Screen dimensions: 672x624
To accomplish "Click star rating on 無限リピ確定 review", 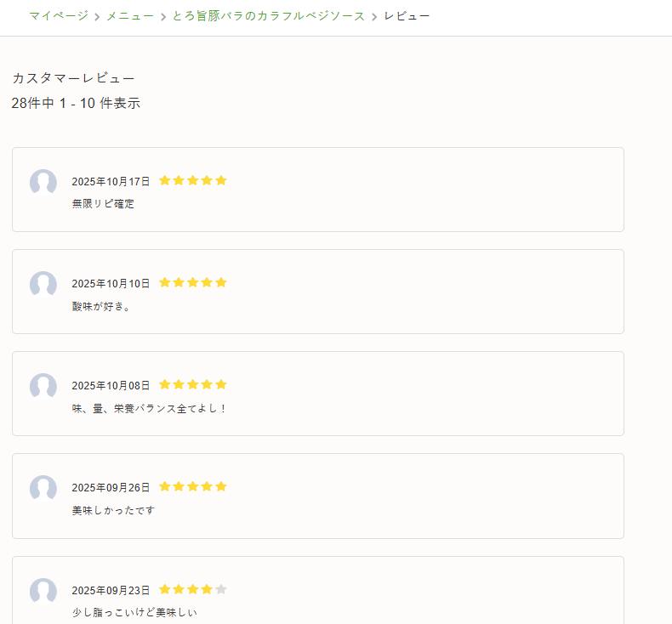I will click(193, 180).
